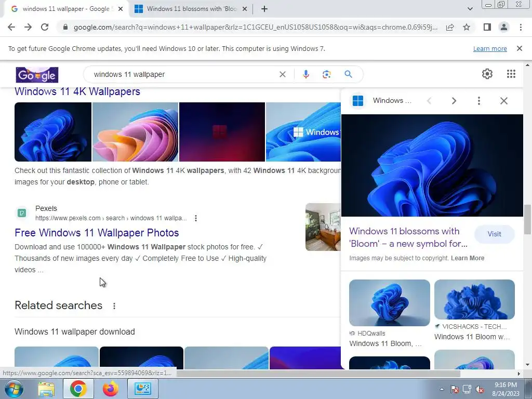The width and height of the screenshot is (532, 399).
Task: Open the Action Center flag tray icon
Action: 455,389
